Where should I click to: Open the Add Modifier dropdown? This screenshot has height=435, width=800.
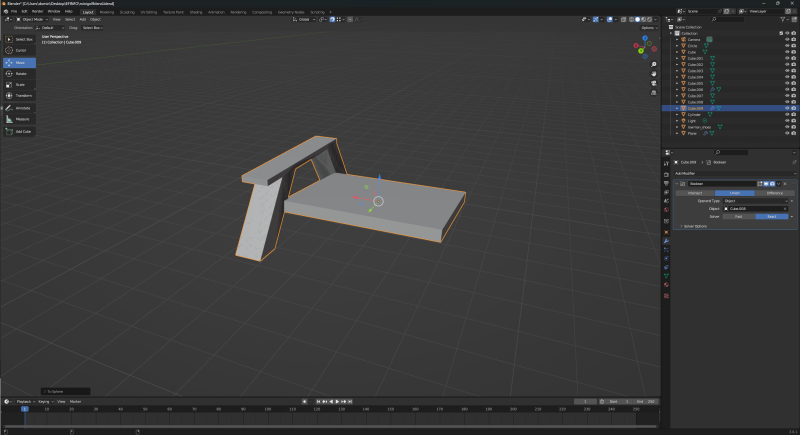[x=734, y=173]
